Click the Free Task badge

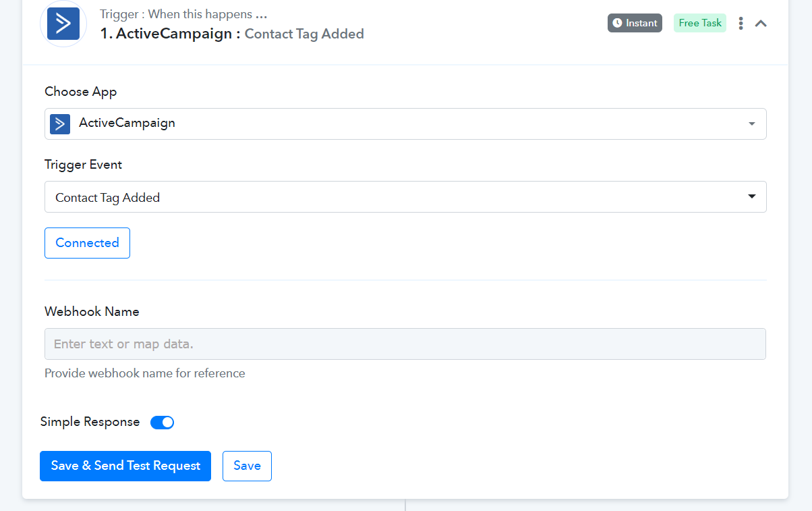coord(700,23)
